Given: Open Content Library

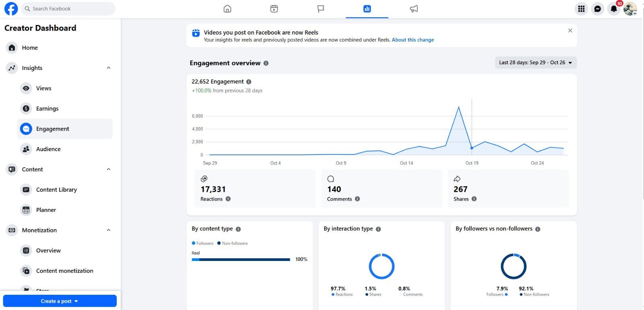Looking at the screenshot, I should [x=65, y=190].
